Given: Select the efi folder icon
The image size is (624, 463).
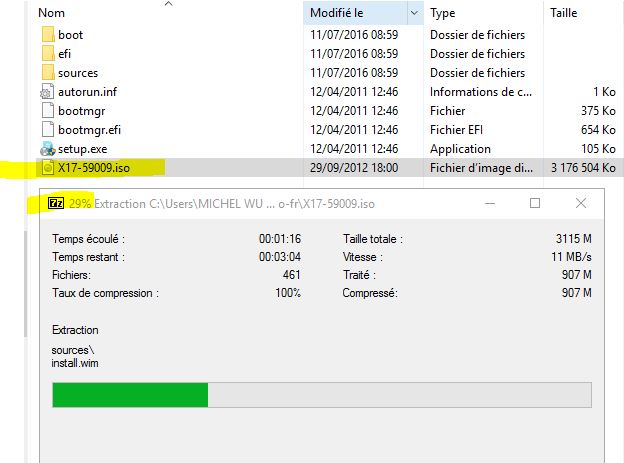Looking at the screenshot, I should click(x=48, y=54).
